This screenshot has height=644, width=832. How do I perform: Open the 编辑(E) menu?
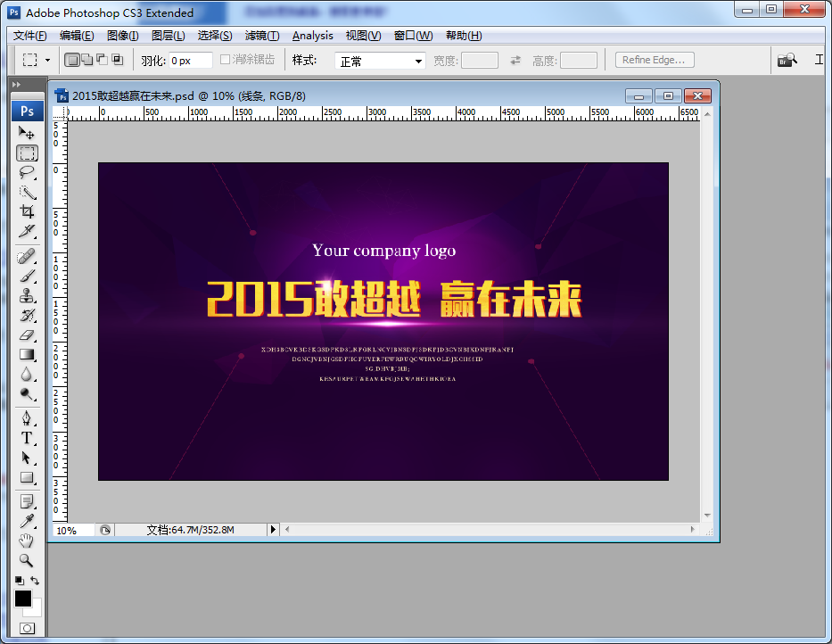click(x=77, y=36)
